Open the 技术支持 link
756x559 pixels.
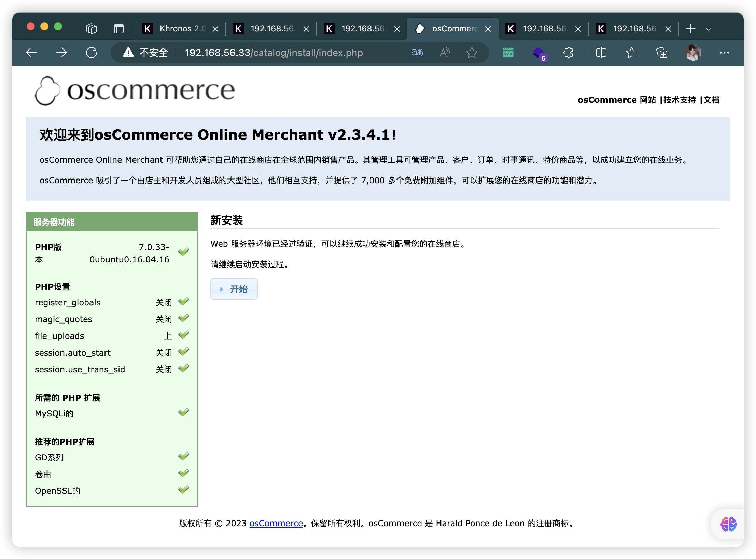[x=680, y=100]
